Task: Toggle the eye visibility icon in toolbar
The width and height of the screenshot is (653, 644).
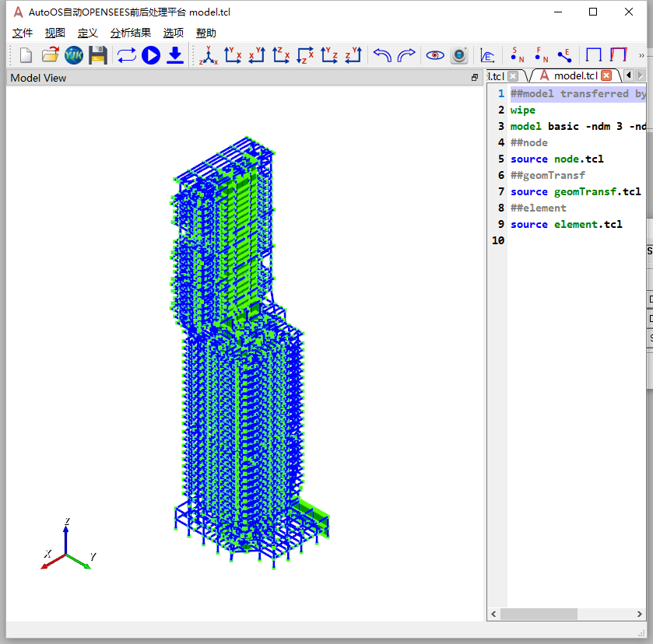Action: click(435, 55)
